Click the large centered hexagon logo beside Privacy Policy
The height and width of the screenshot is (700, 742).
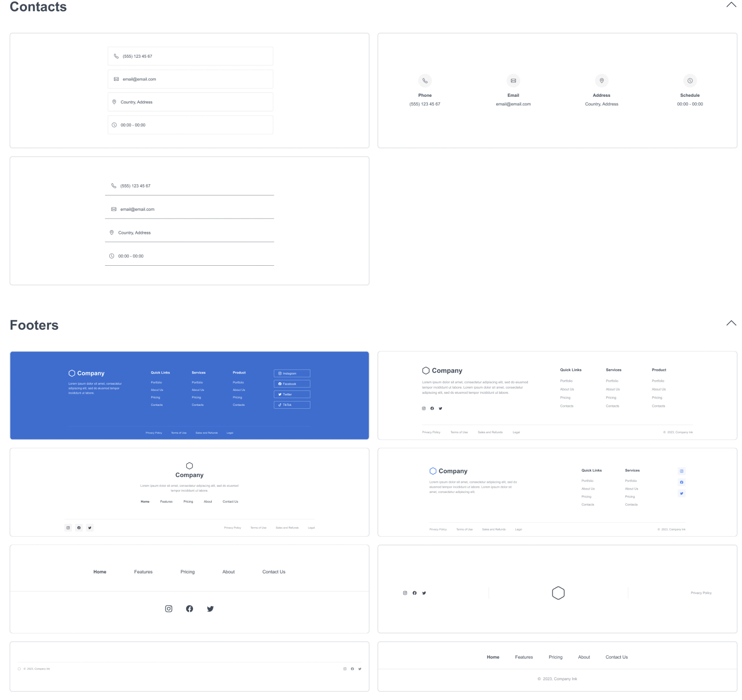[558, 593]
